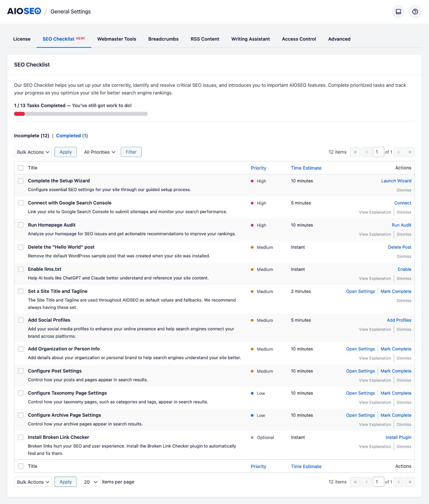Tick the Delete the "Hello World" post checkbox
Screen dimensions: 429x504
pos(21,247)
